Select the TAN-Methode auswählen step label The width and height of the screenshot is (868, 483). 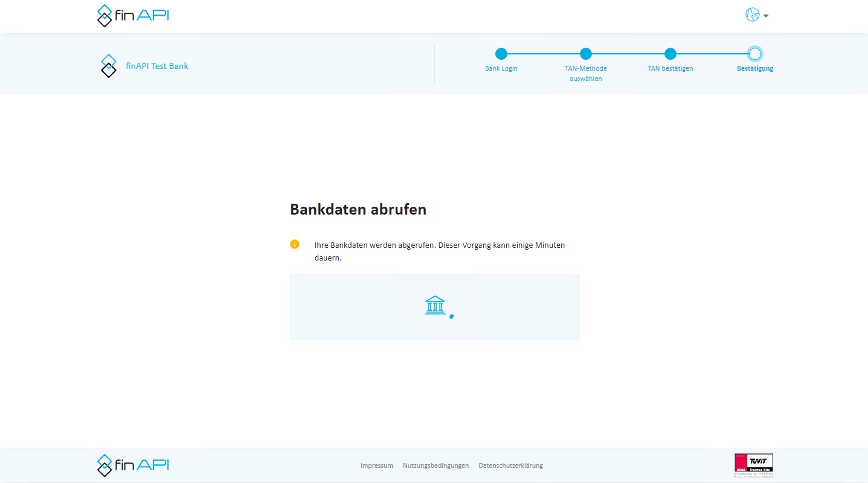pos(585,73)
